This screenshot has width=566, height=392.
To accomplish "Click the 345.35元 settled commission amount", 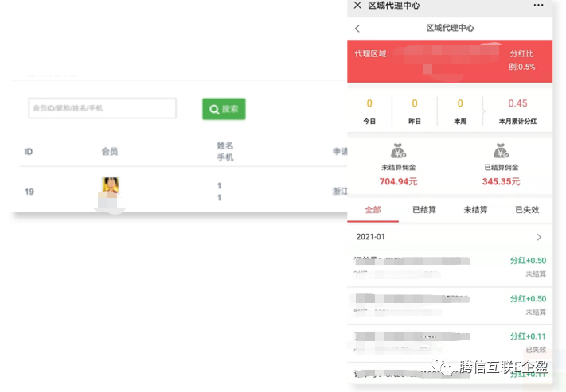I will (x=501, y=181).
